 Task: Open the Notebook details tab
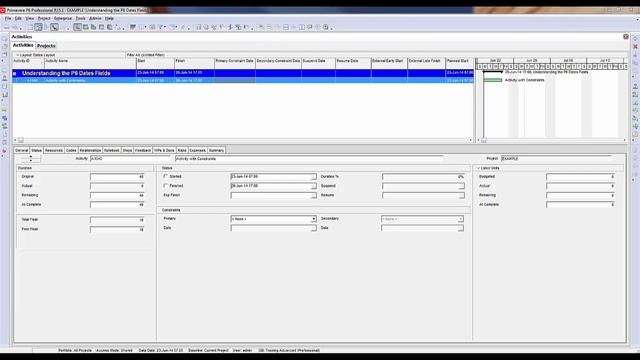click(x=111, y=150)
